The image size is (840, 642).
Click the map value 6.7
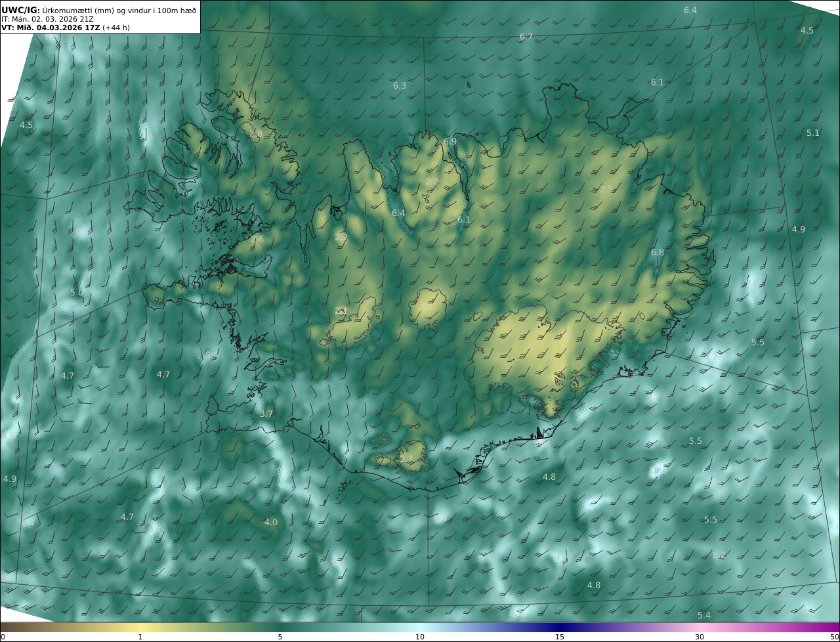click(526, 37)
